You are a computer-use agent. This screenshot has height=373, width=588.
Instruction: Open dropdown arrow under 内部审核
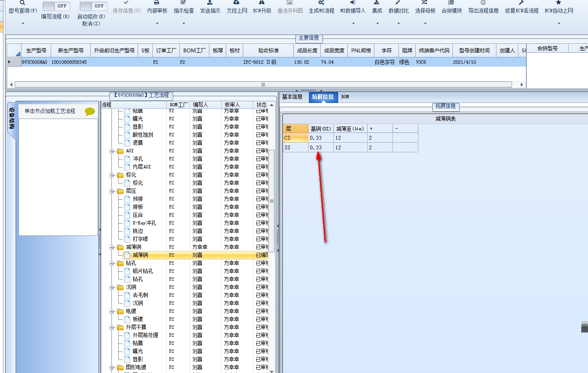tap(157, 24)
